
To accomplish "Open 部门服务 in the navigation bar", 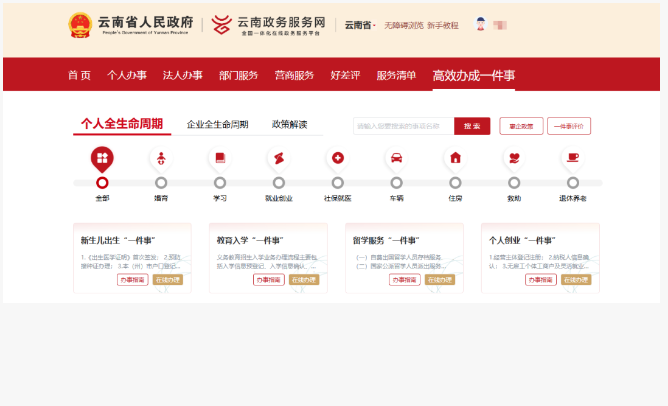I will (x=239, y=75).
